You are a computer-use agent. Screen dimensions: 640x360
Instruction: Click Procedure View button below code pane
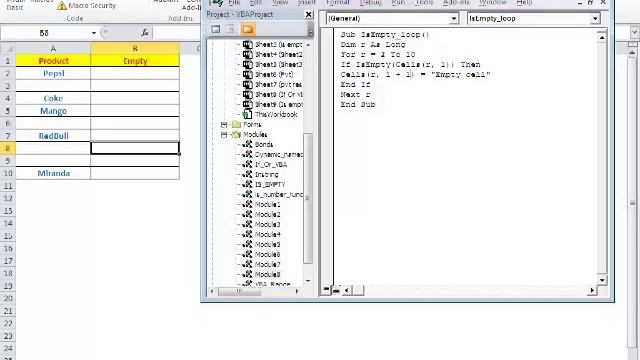pyautogui.click(x=326, y=290)
